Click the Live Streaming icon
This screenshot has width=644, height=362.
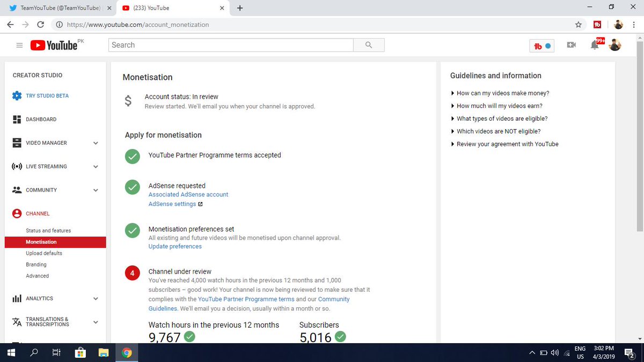[x=17, y=166]
